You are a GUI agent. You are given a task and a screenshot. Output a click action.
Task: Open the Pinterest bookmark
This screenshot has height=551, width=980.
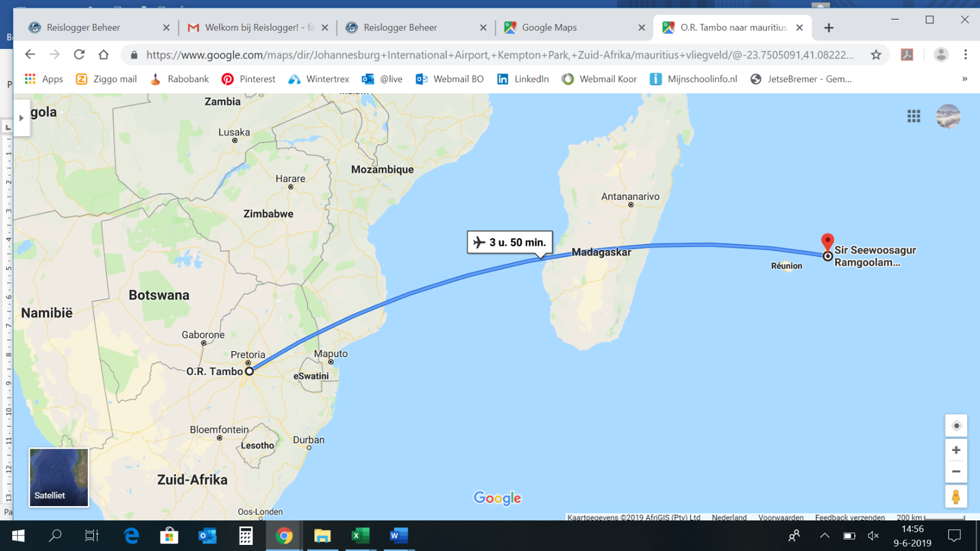(x=248, y=79)
